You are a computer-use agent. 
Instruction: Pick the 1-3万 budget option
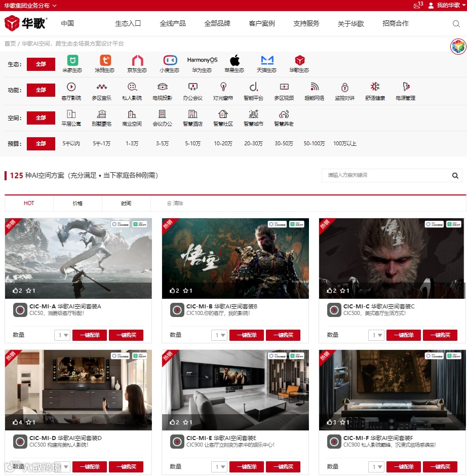(132, 144)
